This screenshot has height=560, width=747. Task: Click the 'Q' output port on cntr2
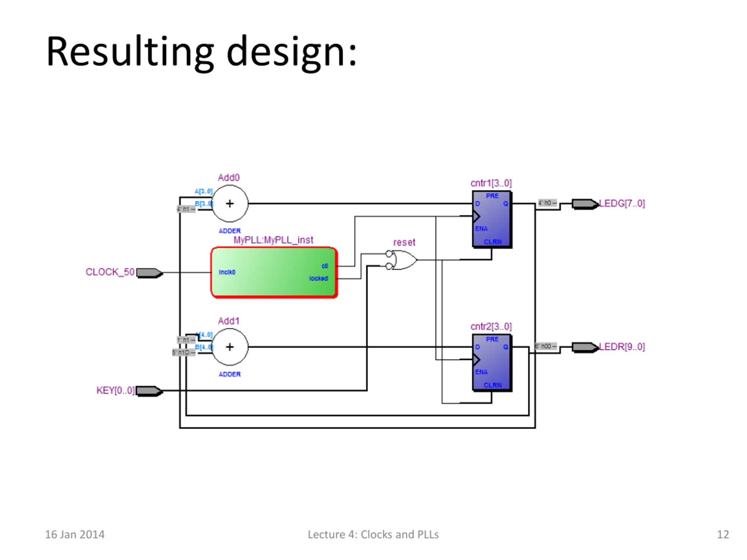[x=506, y=347]
